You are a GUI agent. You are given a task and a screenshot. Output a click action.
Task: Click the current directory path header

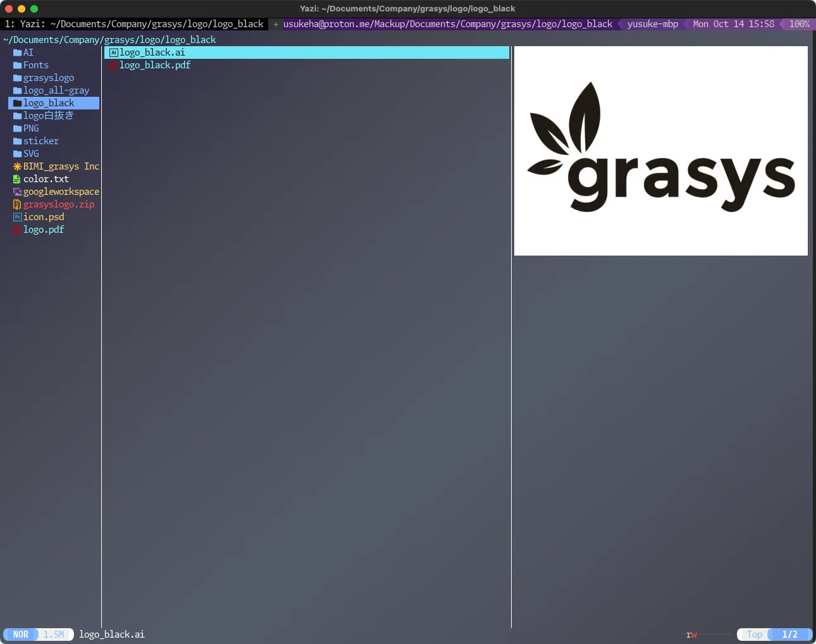pos(109,39)
